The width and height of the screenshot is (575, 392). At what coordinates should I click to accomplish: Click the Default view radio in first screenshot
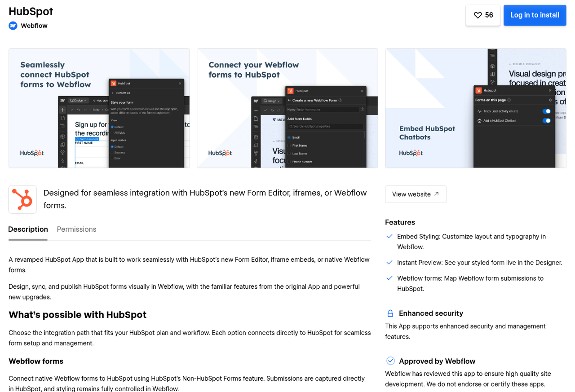(112, 127)
